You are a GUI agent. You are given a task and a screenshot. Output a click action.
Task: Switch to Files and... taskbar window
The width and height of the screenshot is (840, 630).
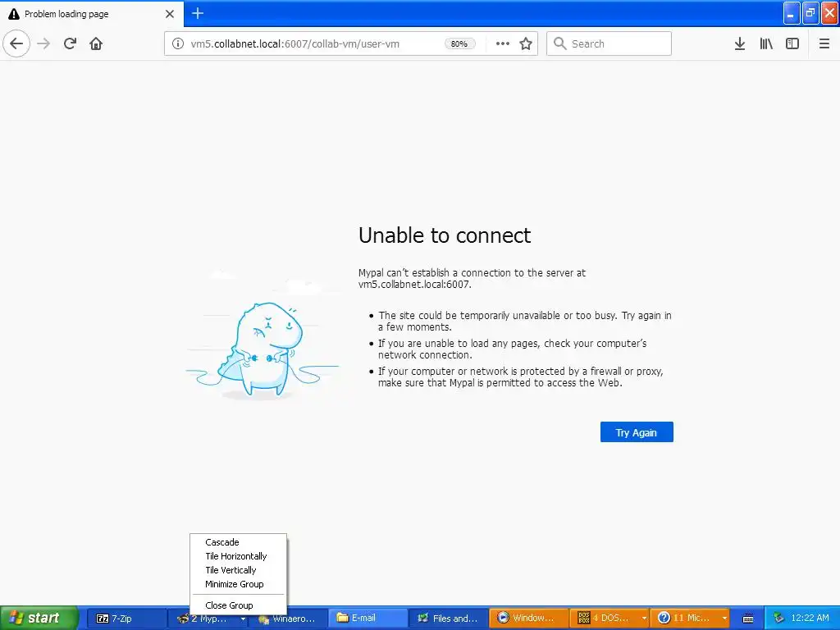pos(449,619)
